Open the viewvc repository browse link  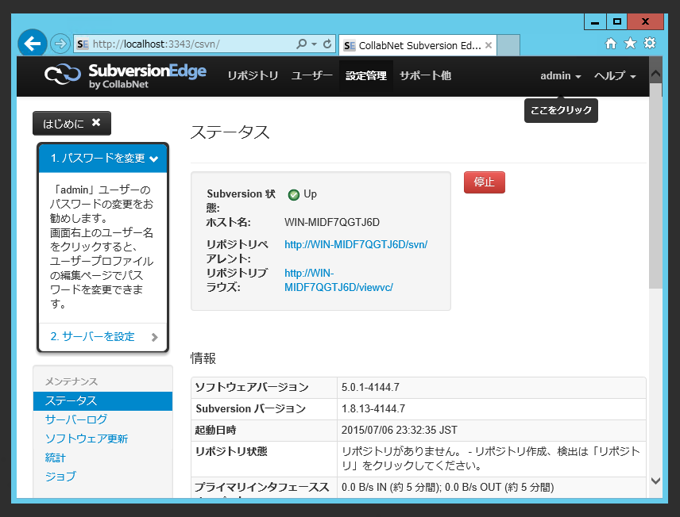point(338,280)
